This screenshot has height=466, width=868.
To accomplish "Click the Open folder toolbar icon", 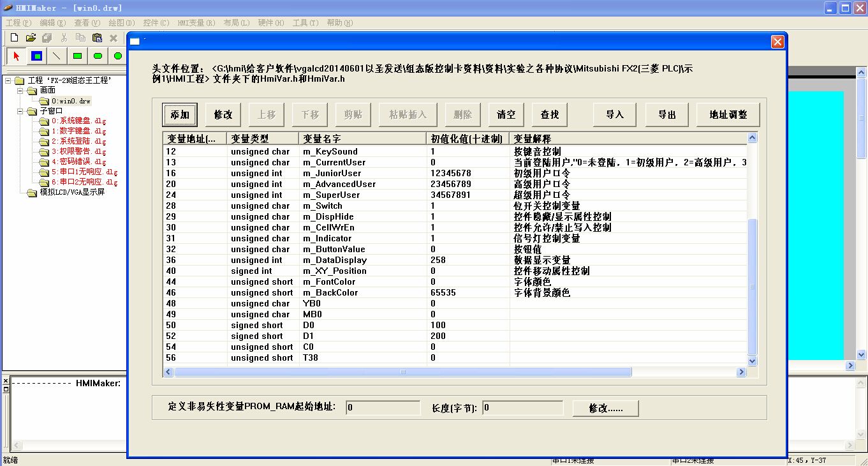I will pyautogui.click(x=30, y=38).
